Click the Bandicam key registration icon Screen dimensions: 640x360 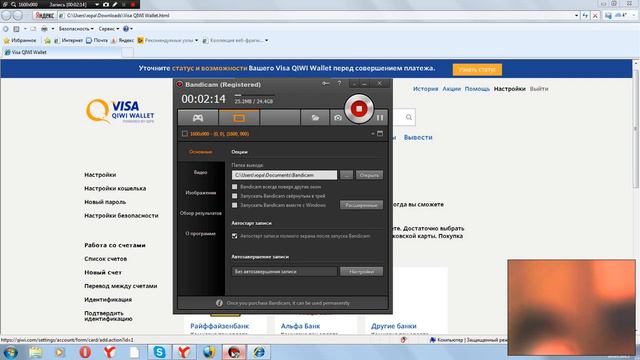tap(325, 84)
